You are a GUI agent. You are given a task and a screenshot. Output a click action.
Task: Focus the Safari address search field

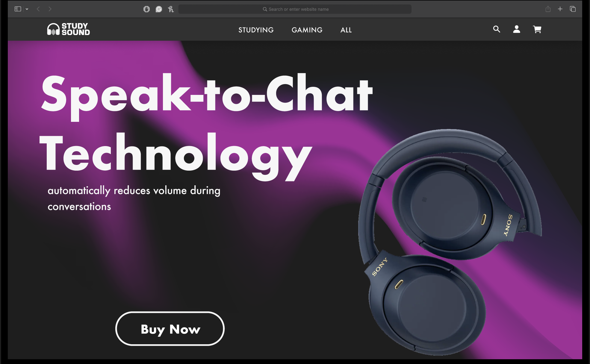pyautogui.click(x=295, y=9)
